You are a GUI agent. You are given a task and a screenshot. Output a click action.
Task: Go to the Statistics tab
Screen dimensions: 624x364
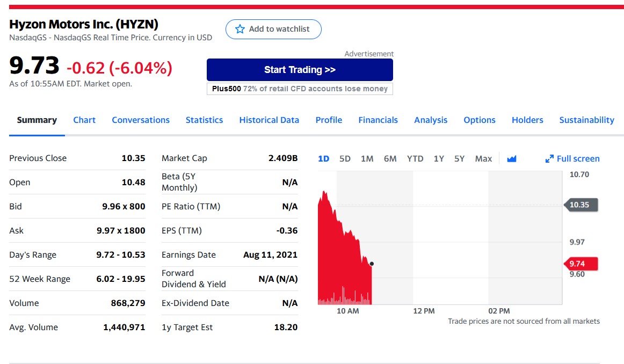[x=204, y=120]
